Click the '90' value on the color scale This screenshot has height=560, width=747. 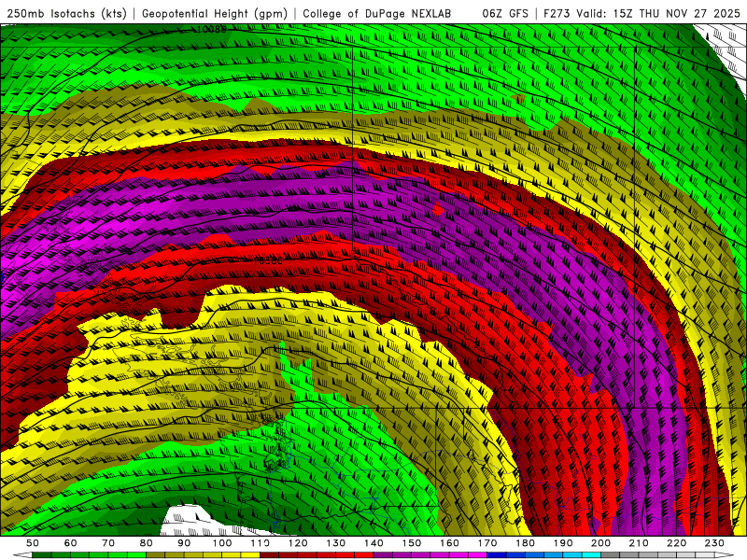coord(184,543)
